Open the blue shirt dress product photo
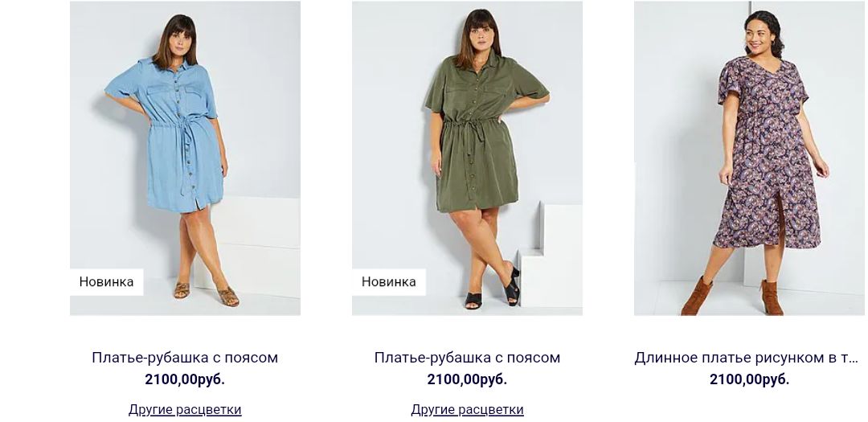868x422 pixels. 185,158
